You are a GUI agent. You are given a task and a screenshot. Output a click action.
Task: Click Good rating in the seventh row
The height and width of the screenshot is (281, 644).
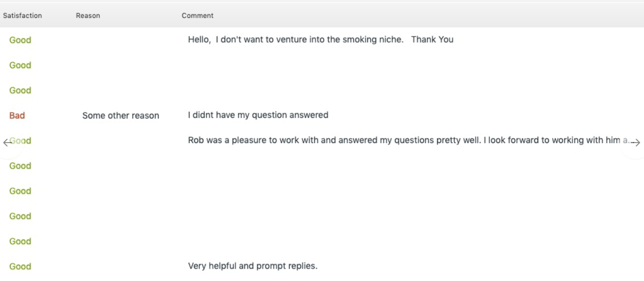pos(20,191)
